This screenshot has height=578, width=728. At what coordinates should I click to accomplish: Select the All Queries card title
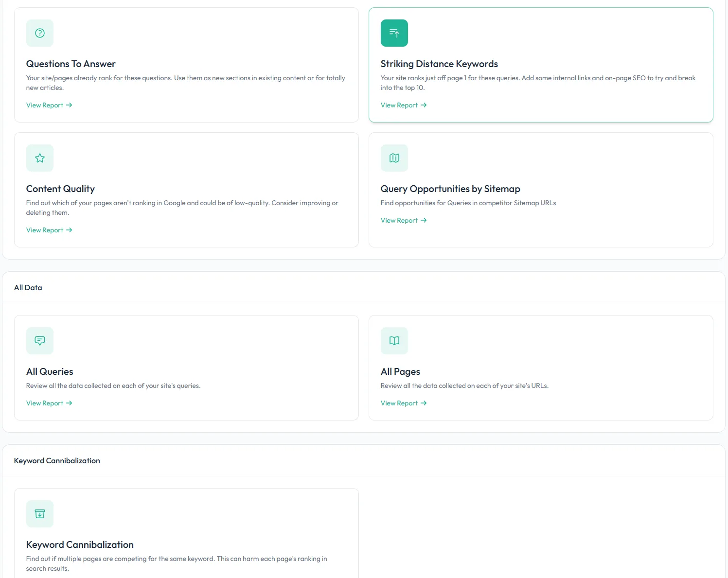(50, 371)
